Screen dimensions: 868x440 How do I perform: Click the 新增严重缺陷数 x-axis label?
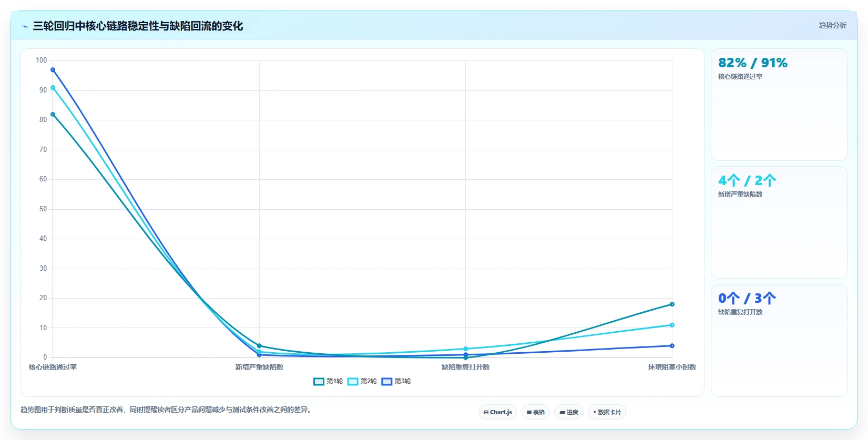tap(259, 367)
